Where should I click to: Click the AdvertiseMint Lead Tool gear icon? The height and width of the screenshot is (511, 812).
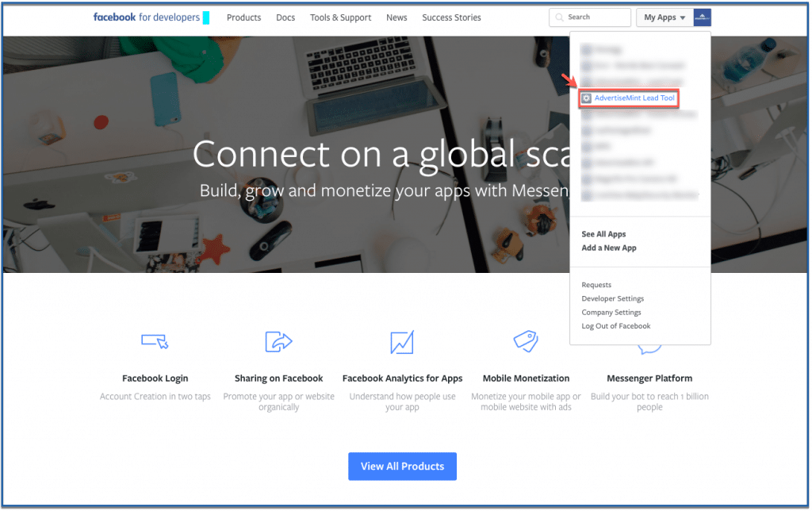point(586,98)
